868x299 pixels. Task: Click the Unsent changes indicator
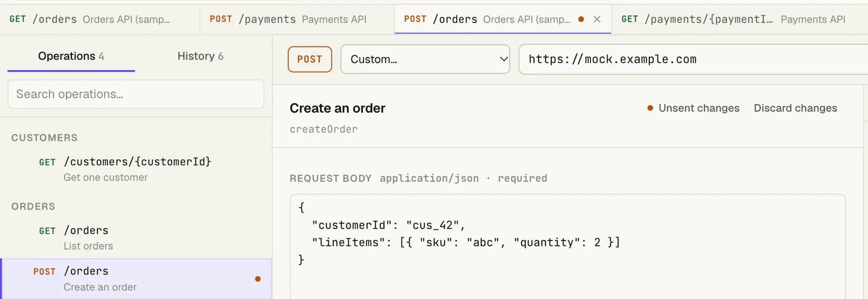(693, 108)
